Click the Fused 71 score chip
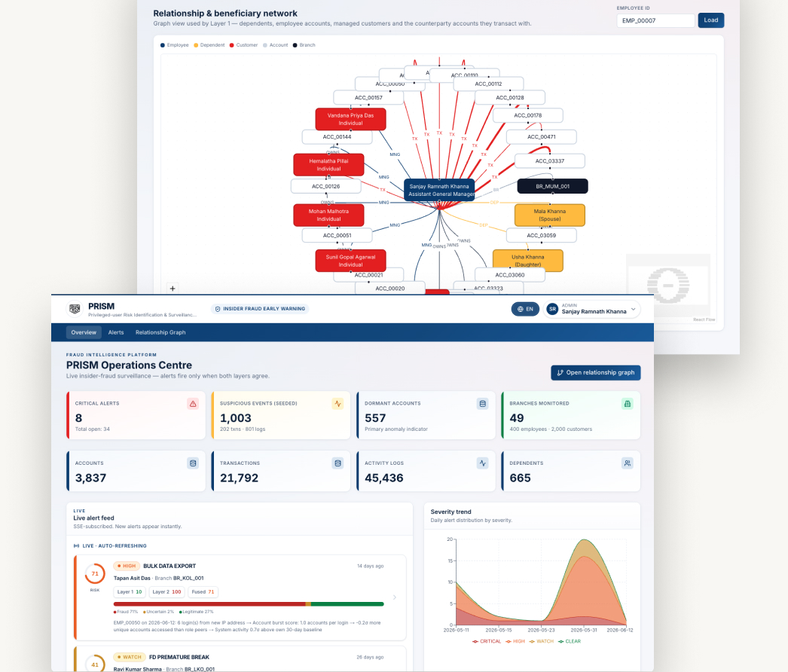The image size is (788, 672). pyautogui.click(x=203, y=592)
